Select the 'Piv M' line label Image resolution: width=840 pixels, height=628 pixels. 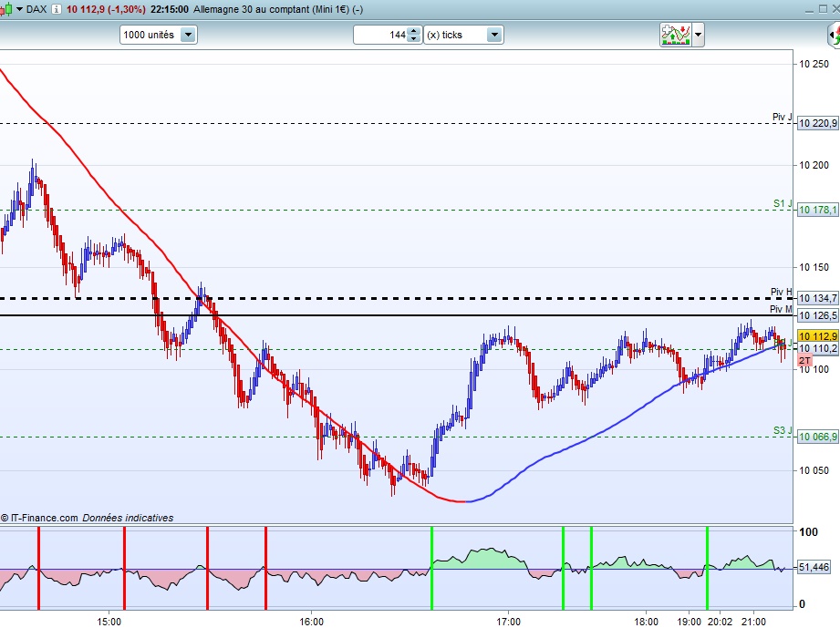pyautogui.click(x=781, y=309)
